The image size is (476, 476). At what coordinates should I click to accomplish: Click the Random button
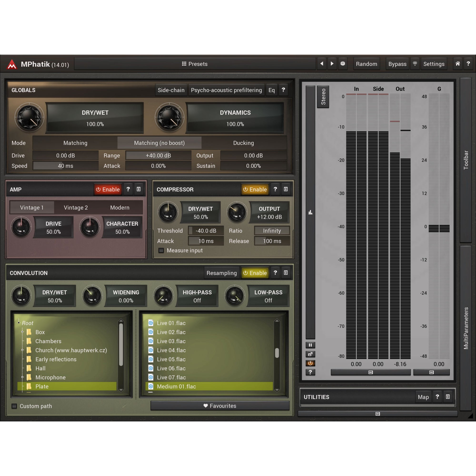click(366, 64)
